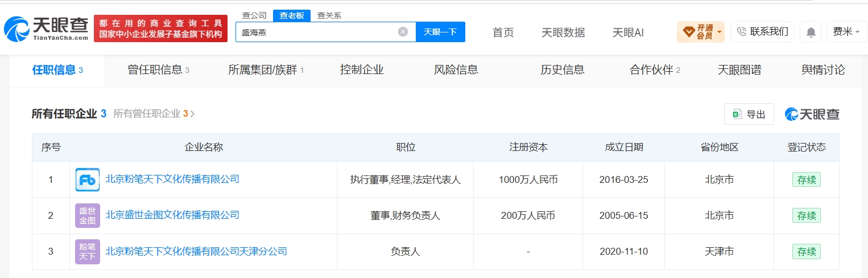Screen dimensions: 868x278
Task: Click the 2016-03-25 date cell
Action: click(624, 179)
